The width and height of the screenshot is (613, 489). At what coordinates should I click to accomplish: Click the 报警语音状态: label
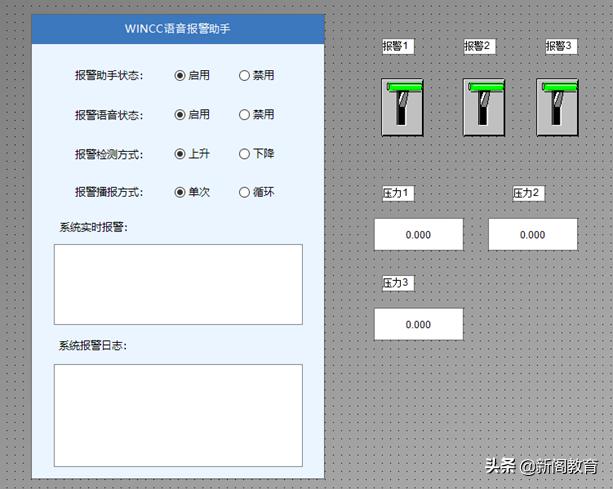109,115
